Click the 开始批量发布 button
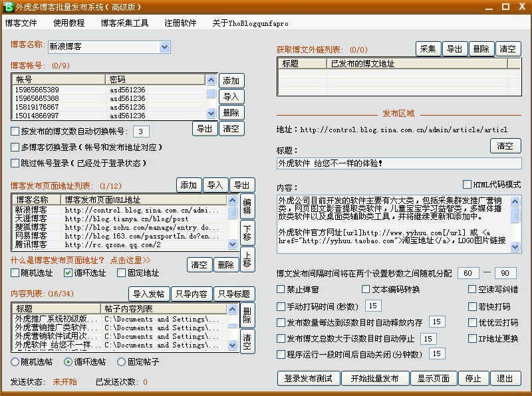This screenshot has width=532, height=396. (x=375, y=378)
